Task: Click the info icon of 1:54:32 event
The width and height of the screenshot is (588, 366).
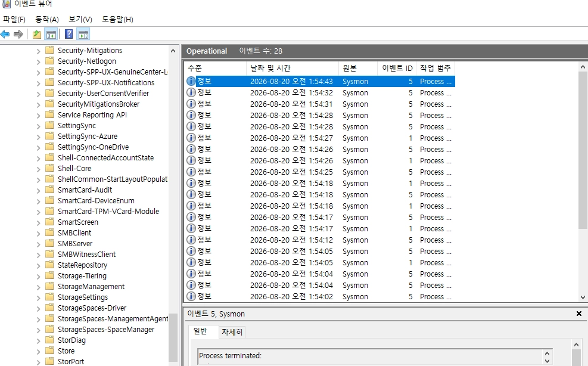Action: [x=191, y=92]
